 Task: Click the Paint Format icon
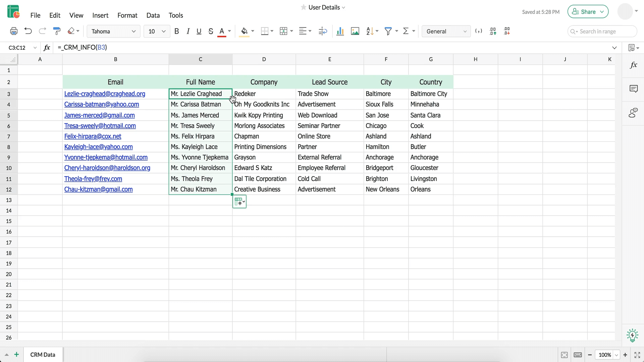(x=57, y=31)
